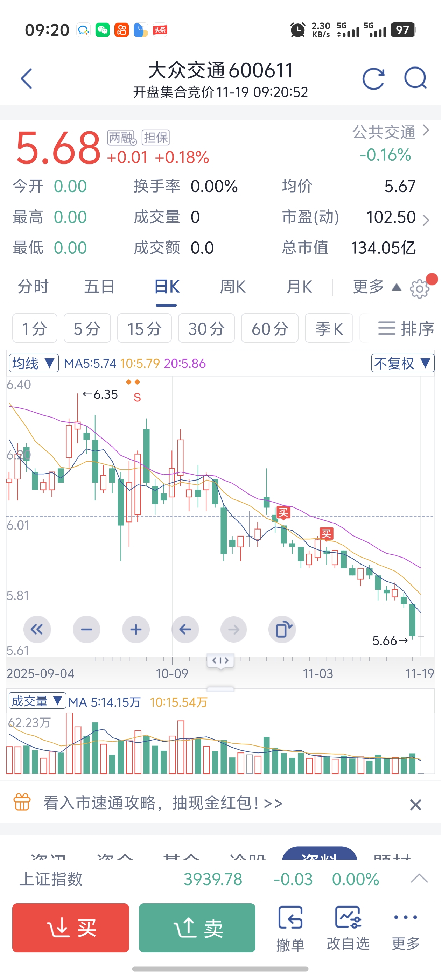This screenshot has width=441, height=980.
Task: Zoom out the K-line chart
Action: 86,630
